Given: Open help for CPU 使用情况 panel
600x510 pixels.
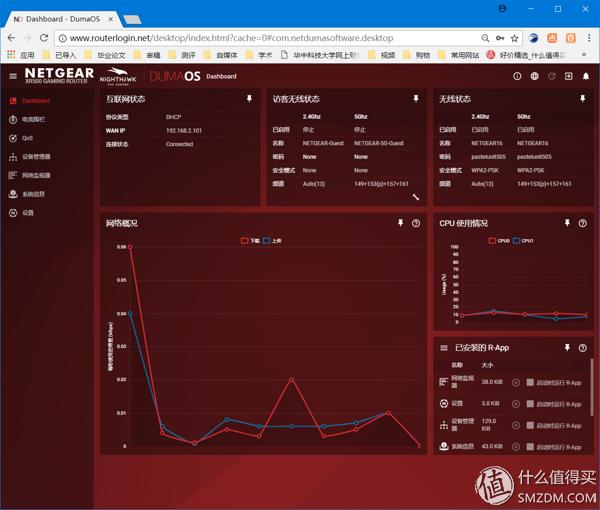Looking at the screenshot, I should click(582, 223).
